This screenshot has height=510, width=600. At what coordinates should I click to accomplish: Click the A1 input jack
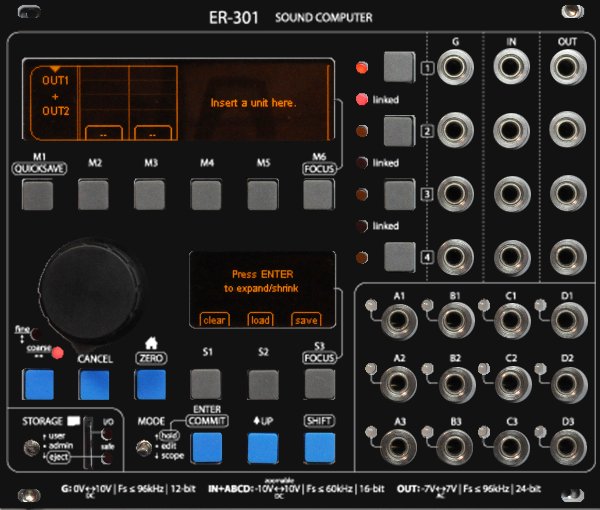[399, 321]
